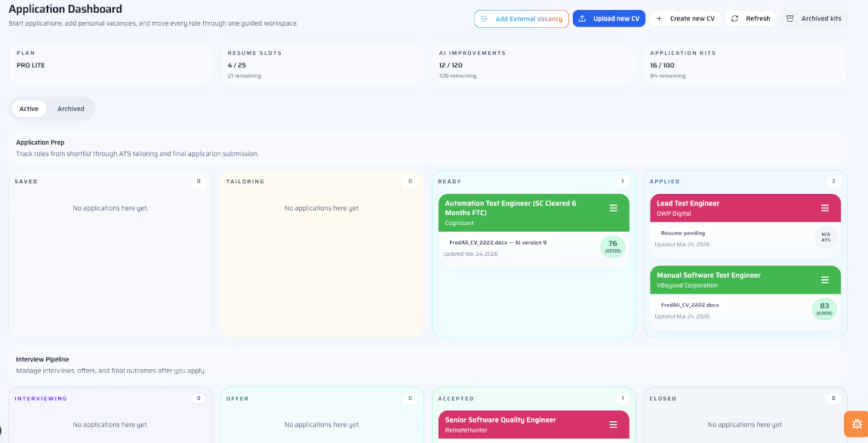Click the upload icon on Upload new CV

click(x=580, y=18)
